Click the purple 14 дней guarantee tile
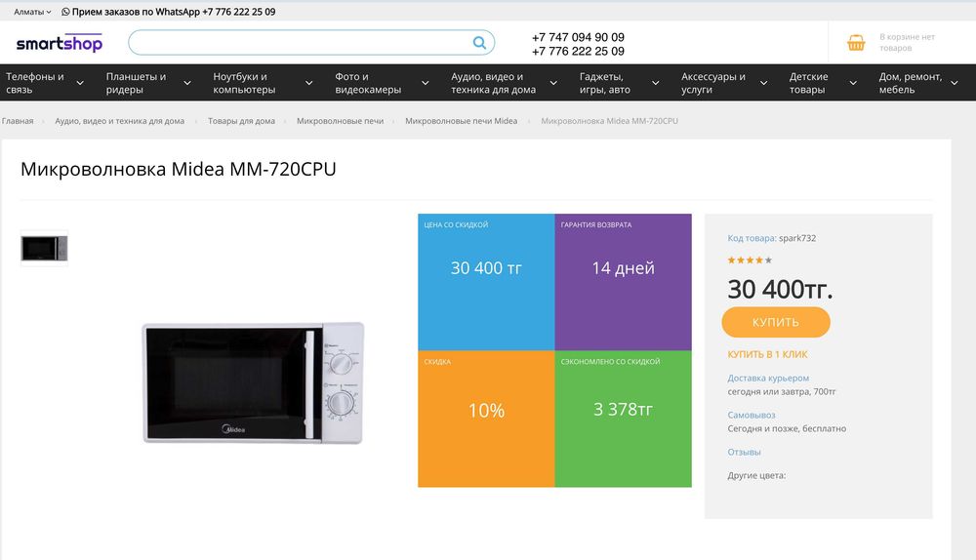This screenshot has width=976, height=560. click(x=623, y=282)
